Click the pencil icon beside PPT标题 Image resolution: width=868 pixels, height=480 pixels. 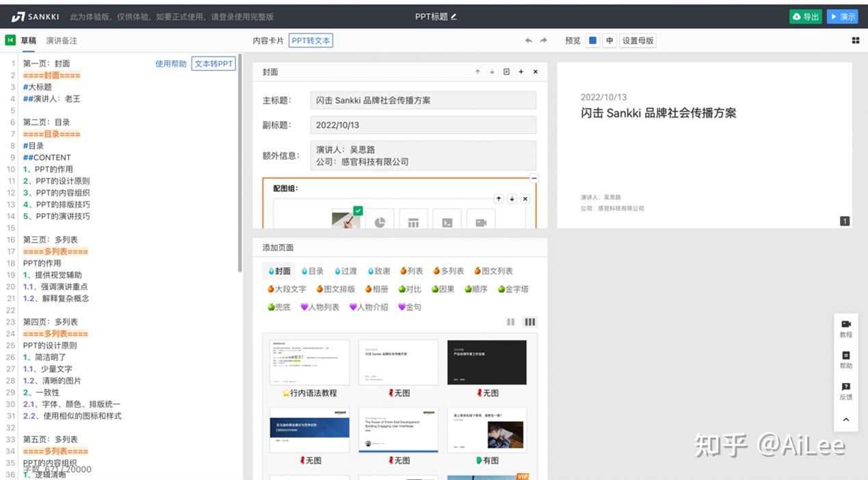pyautogui.click(x=453, y=16)
